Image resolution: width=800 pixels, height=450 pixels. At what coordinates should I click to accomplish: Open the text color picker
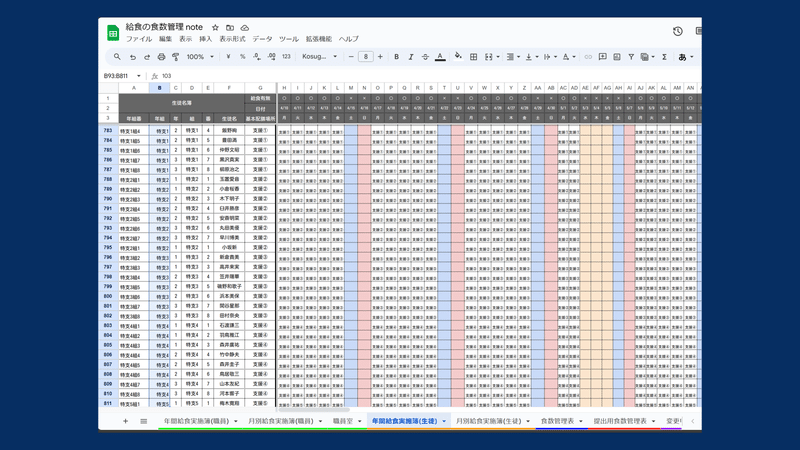click(440, 57)
